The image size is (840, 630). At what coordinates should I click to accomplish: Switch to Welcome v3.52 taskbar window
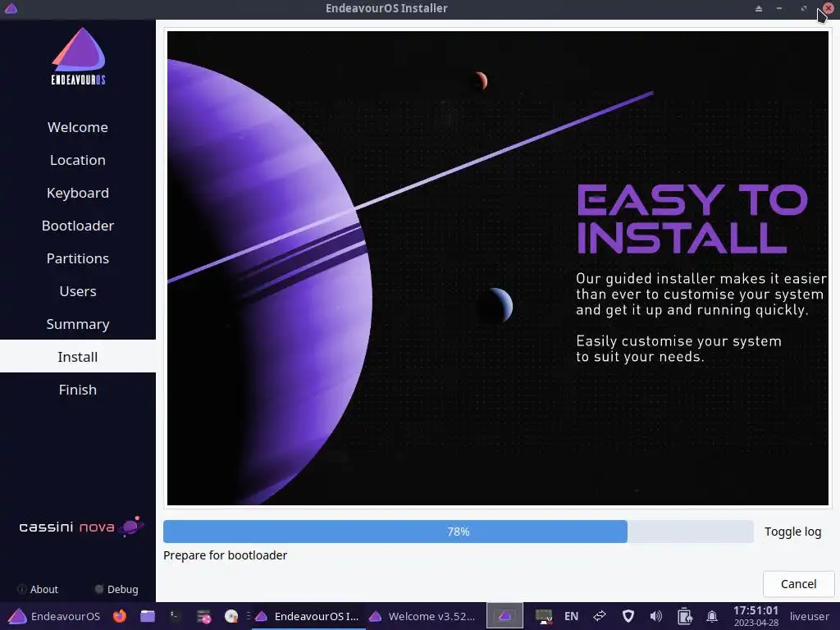tap(423, 616)
